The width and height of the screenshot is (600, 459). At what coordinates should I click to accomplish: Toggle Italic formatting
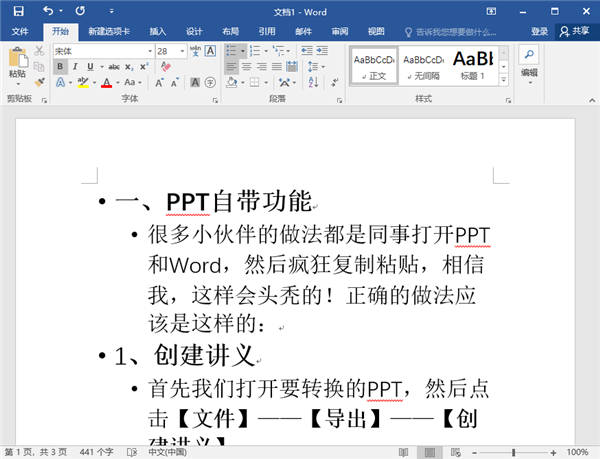75,67
